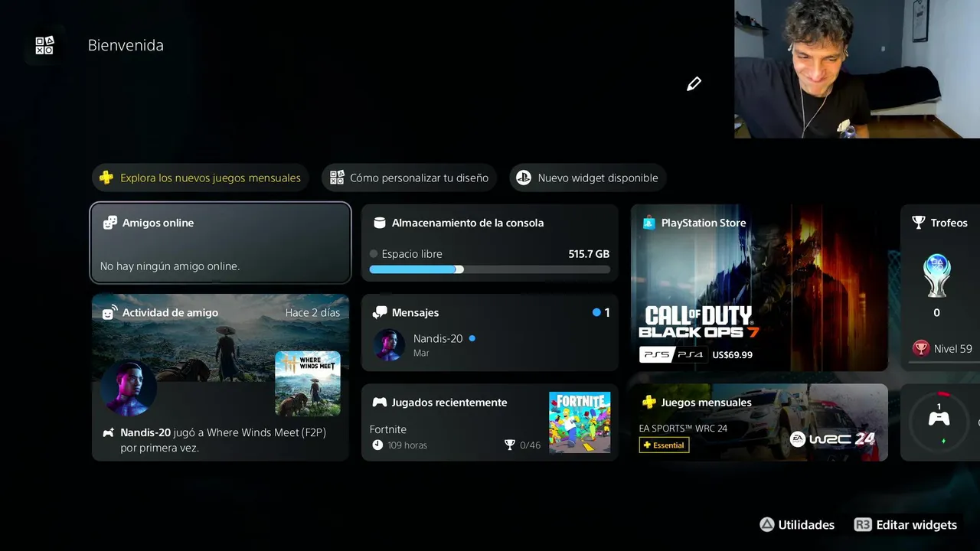Click the 'Fortnite' game title text
The image size is (980, 551).
pos(388,429)
